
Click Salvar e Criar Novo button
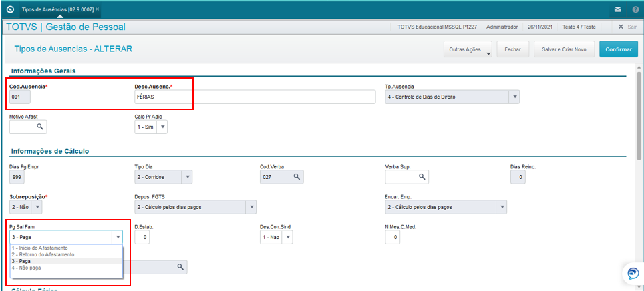coord(564,49)
